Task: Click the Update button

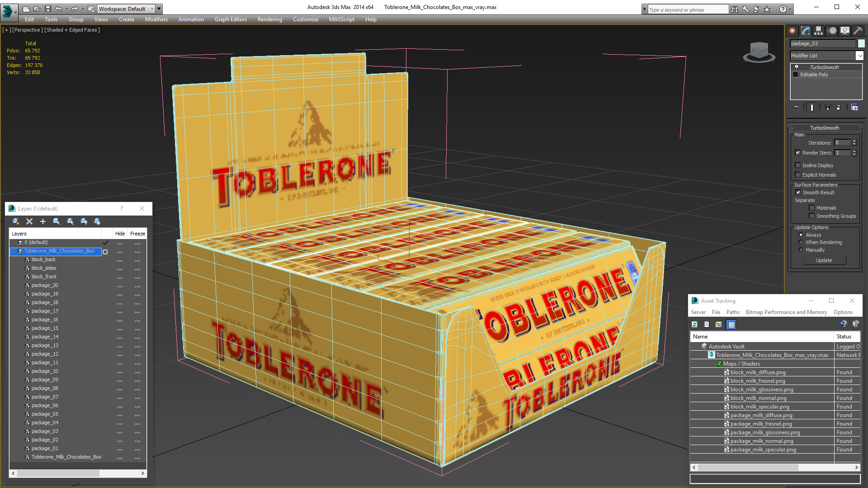Action: 824,260
